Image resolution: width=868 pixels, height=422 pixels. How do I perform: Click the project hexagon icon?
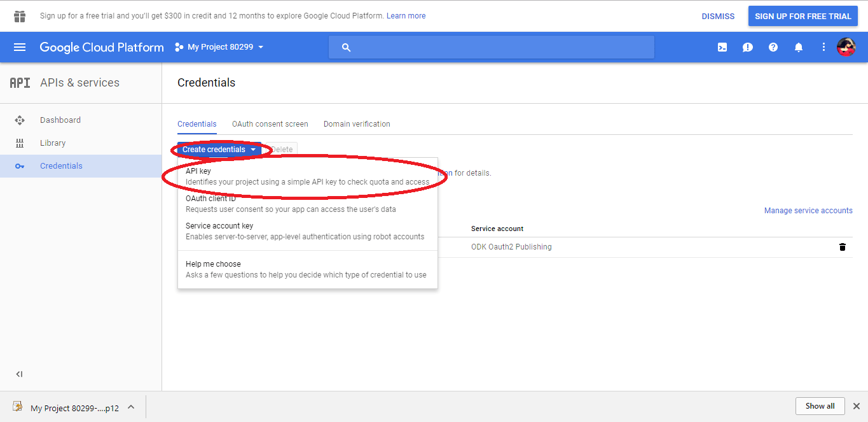tap(179, 47)
